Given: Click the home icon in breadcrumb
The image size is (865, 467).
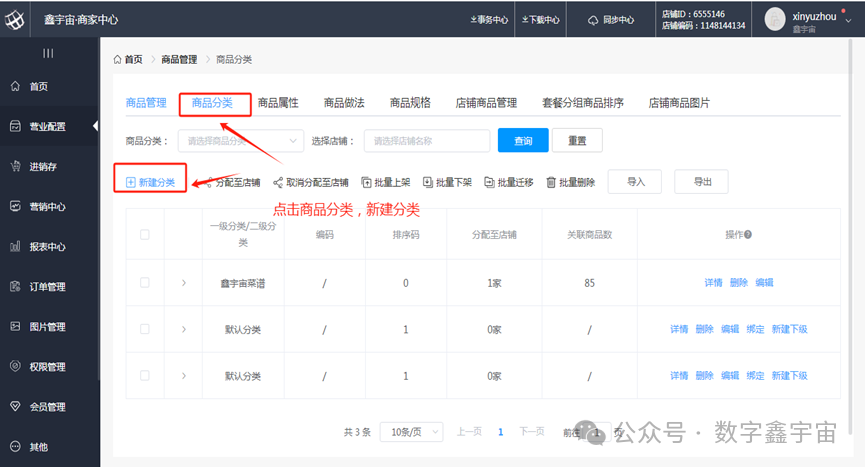Looking at the screenshot, I should tap(118, 60).
